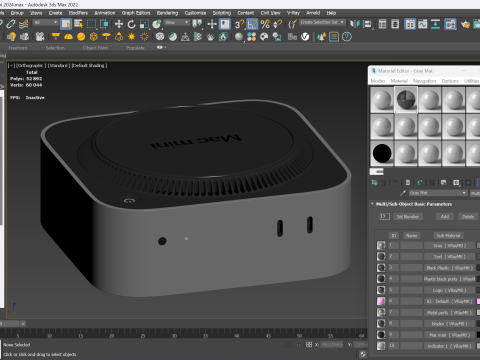Click the Unlink Selection icon
Image resolution: width=480 pixels, height=360 pixels.
pos(11,24)
